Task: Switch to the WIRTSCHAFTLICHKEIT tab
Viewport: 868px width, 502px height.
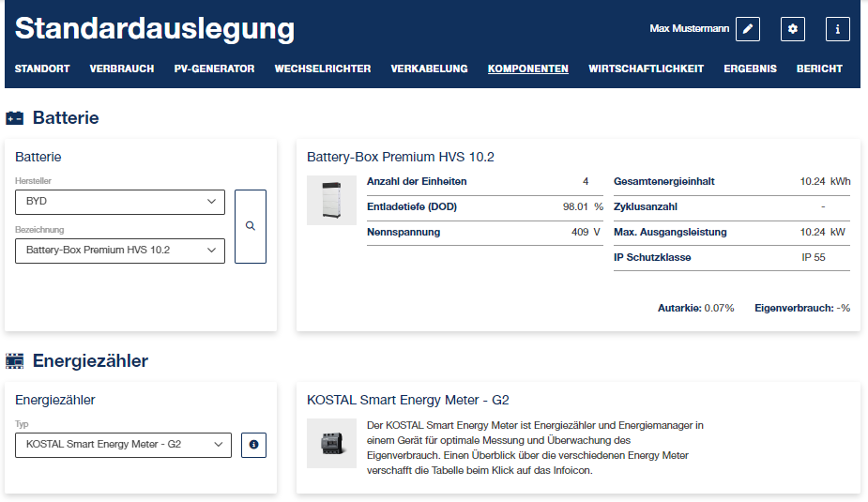Action: coord(646,68)
